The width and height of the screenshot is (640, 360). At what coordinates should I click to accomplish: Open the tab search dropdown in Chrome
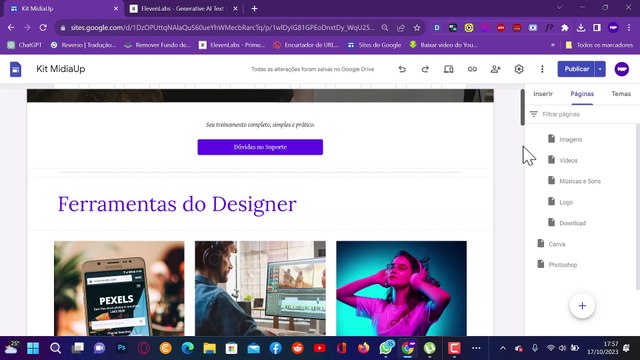point(560,7)
